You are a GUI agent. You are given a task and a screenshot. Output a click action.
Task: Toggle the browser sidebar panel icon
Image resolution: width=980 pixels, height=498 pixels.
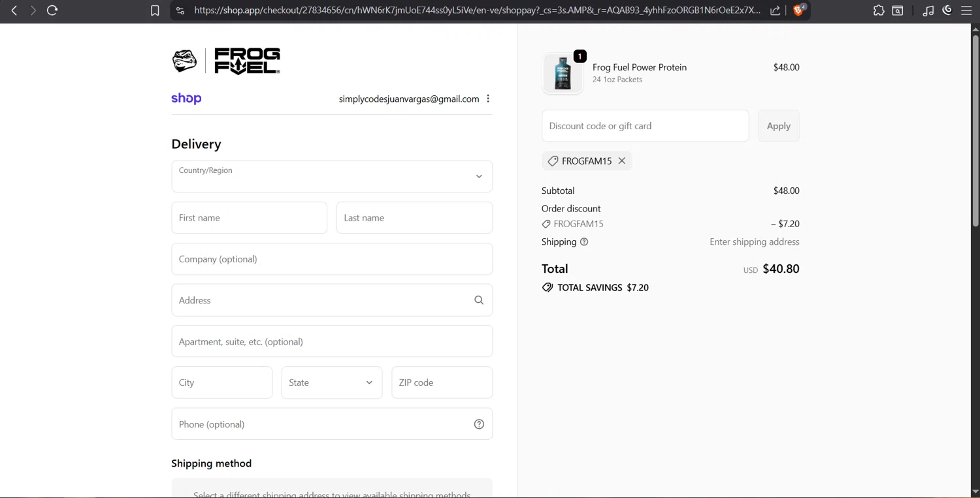pyautogui.click(x=898, y=10)
